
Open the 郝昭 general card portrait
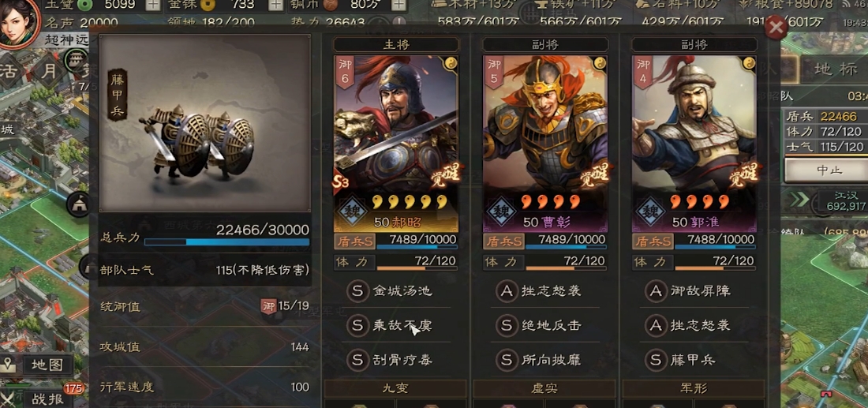coord(396,143)
